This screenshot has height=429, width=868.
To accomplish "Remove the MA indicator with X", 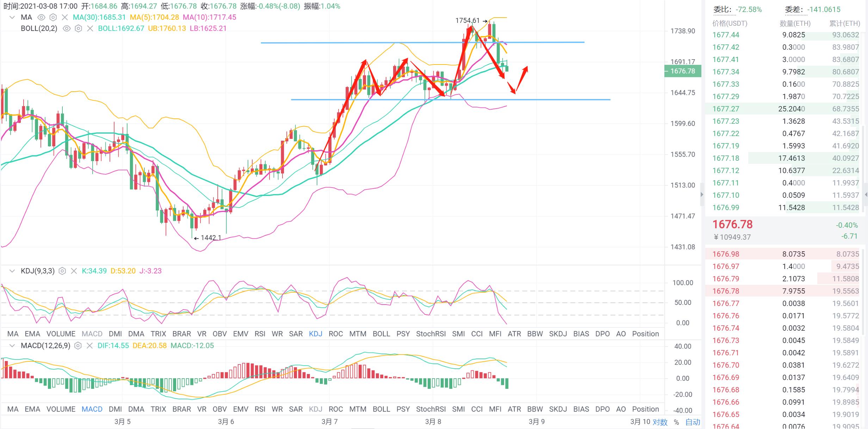I will point(65,17).
